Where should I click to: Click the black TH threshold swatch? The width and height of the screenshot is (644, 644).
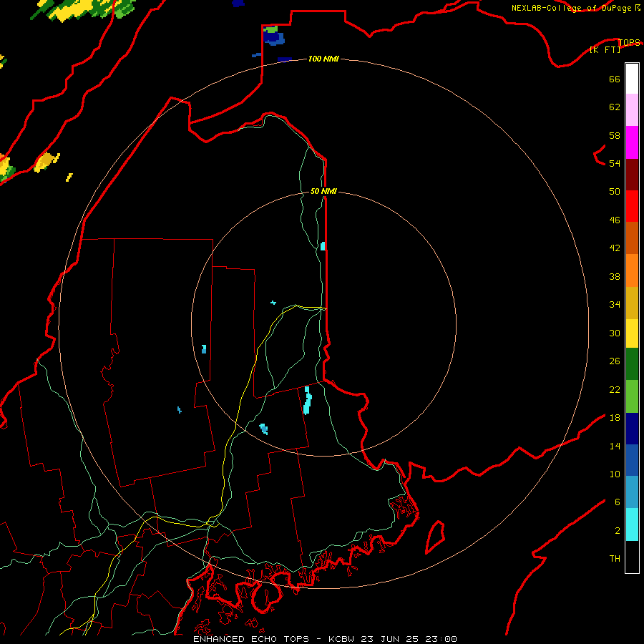click(632, 557)
